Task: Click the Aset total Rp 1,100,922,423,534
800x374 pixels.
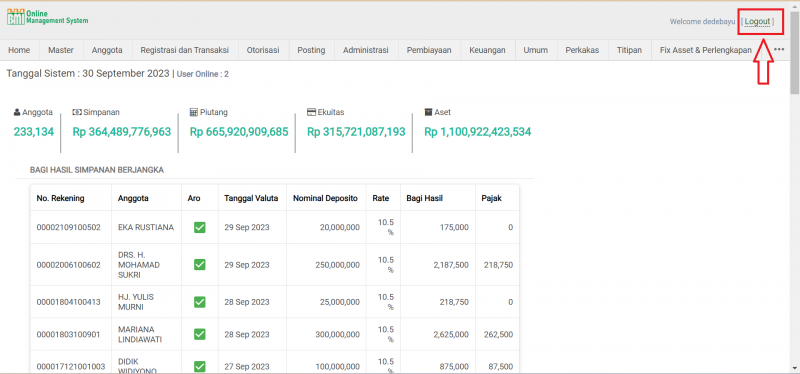Action: coord(478,132)
